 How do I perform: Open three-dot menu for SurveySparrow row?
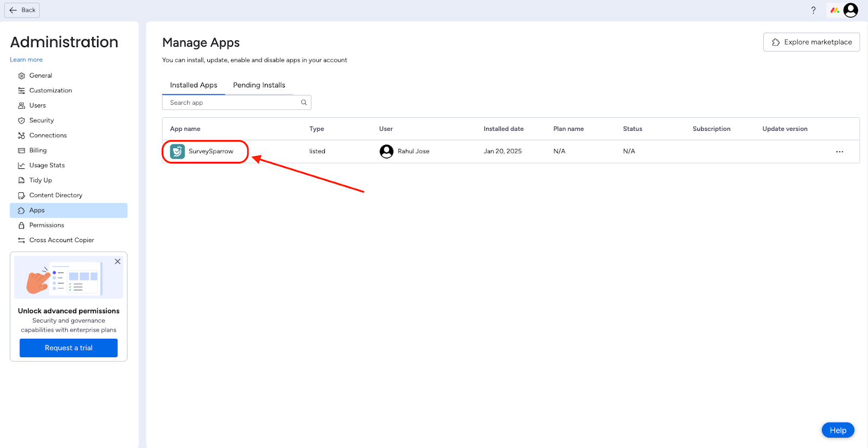839,152
